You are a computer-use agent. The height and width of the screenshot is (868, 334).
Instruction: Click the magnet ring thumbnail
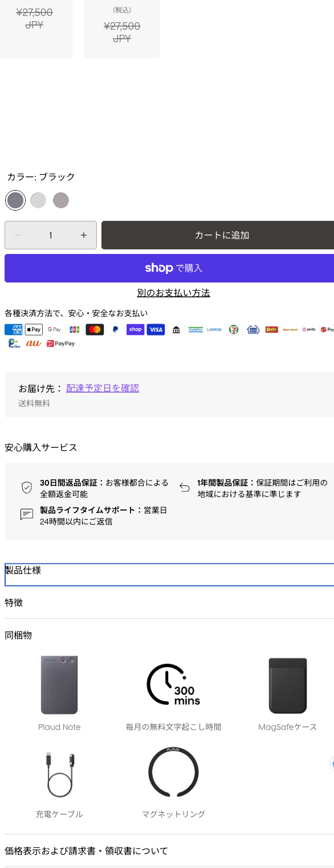(x=173, y=772)
